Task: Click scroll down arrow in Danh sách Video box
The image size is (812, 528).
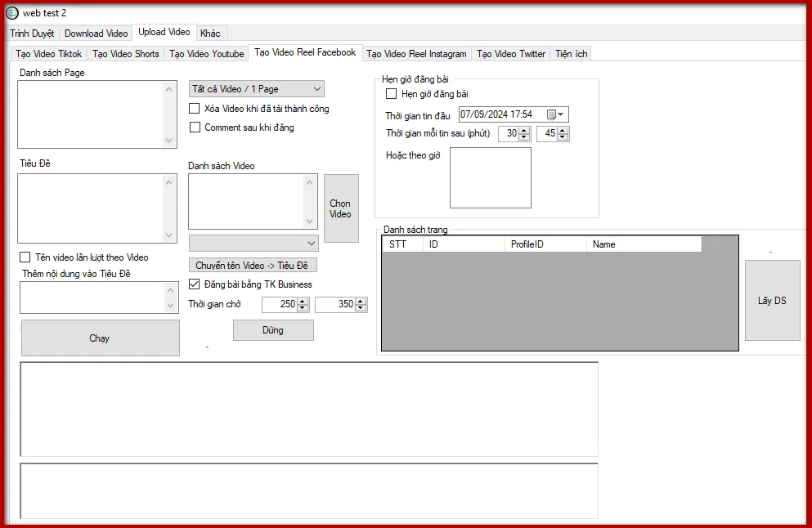Action: click(310, 221)
